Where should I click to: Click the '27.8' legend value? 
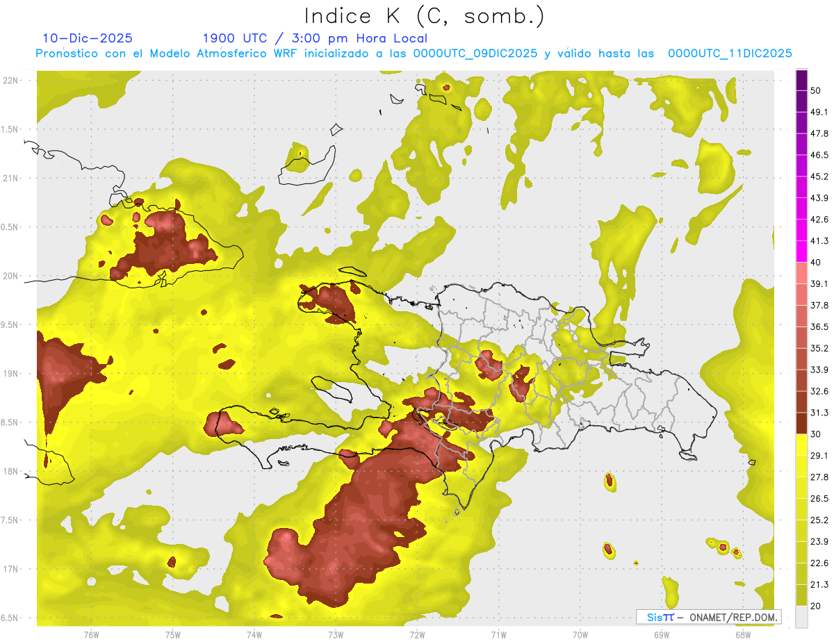tap(819, 477)
